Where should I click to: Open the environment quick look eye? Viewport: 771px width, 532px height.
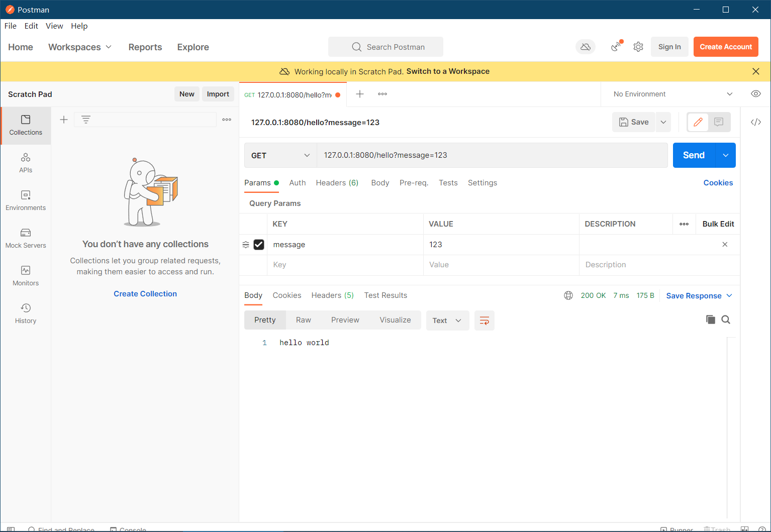click(756, 94)
